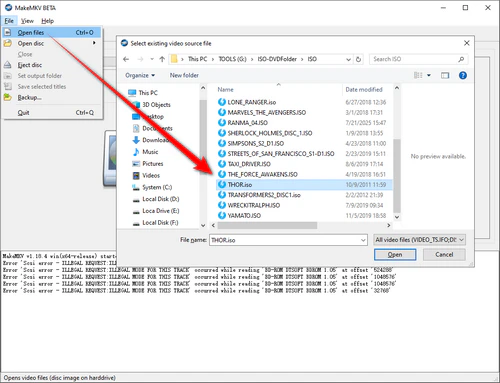Open the All video files type dropdown

pos(420,240)
